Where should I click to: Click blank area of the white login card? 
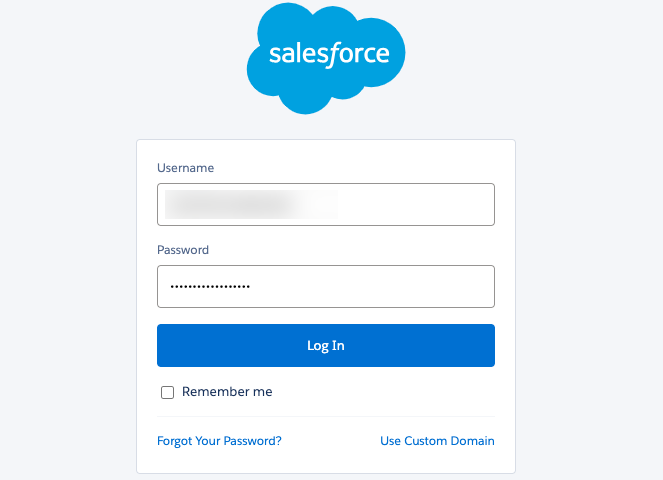point(381,392)
